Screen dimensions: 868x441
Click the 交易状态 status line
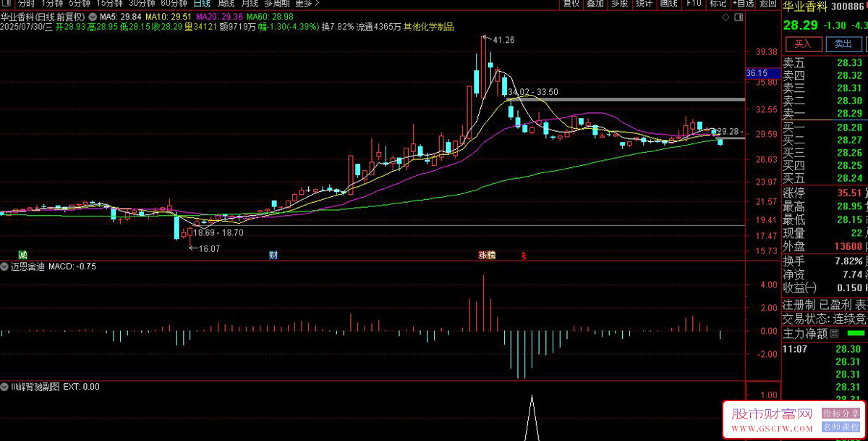825,319
